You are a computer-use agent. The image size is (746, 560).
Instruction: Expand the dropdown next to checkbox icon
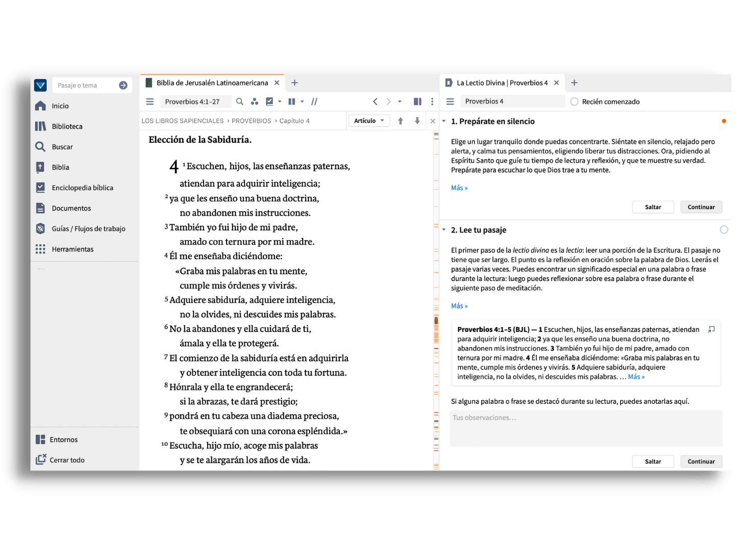[280, 101]
